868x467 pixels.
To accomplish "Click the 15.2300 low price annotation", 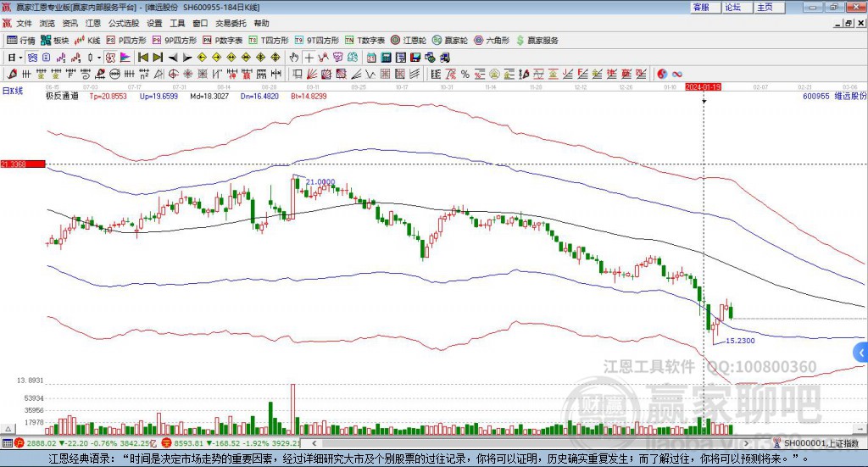I will [740, 341].
